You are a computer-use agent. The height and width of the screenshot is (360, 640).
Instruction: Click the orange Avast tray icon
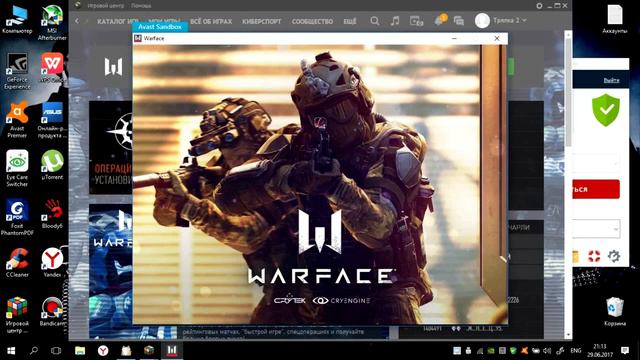(x=525, y=351)
